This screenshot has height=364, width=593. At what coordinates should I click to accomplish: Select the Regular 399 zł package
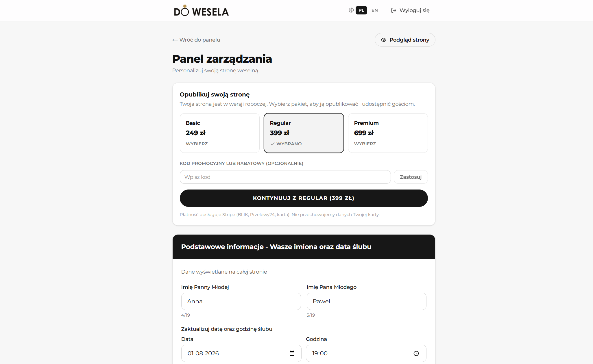click(304, 133)
